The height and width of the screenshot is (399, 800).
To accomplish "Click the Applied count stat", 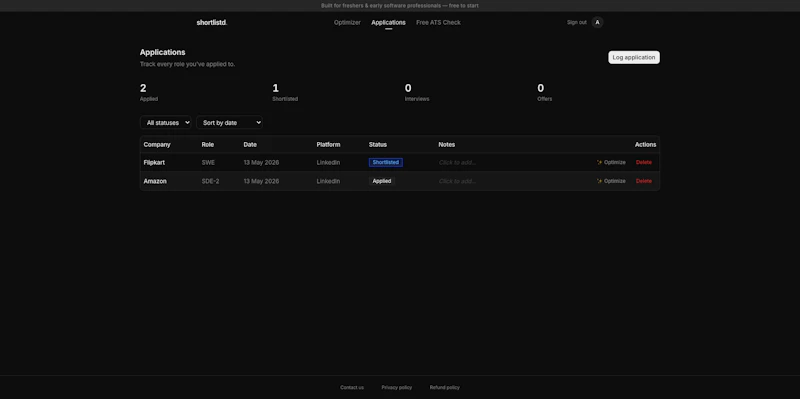I will (x=149, y=92).
